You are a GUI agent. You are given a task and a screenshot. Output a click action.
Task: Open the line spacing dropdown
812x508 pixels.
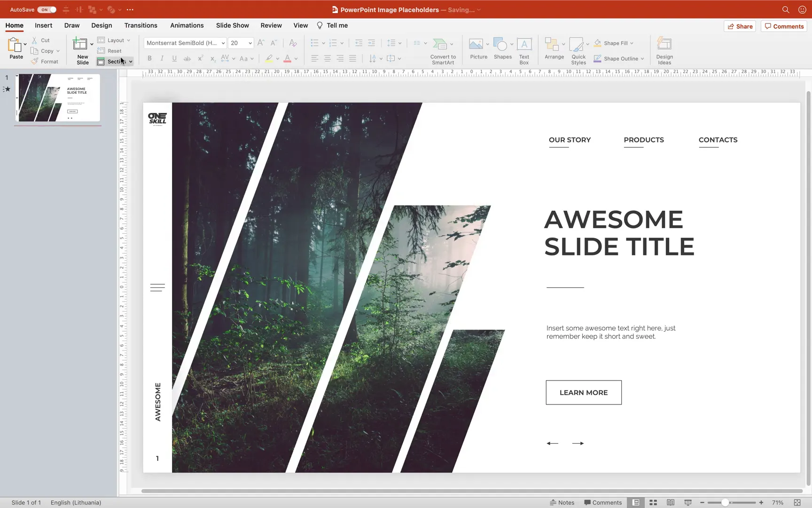point(400,43)
